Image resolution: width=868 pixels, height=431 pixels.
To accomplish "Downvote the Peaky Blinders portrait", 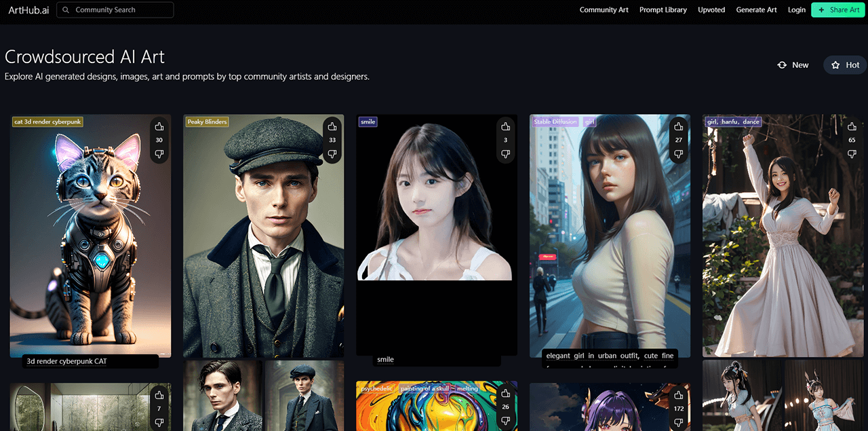I will click(332, 154).
